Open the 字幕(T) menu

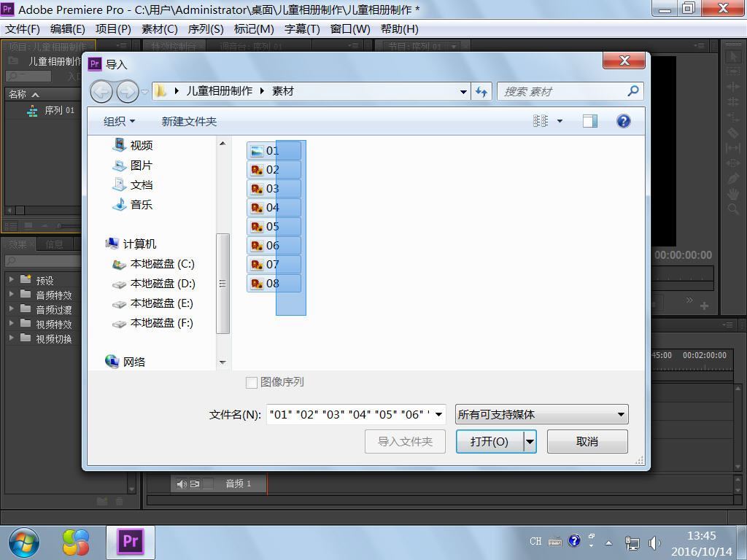click(x=302, y=29)
